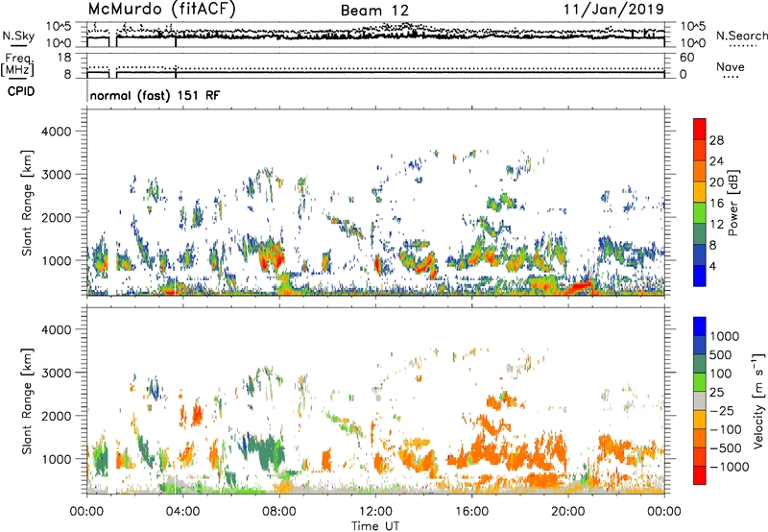Click the 3000 tick of the velocity panel
The width and height of the screenshot is (768, 532).
coord(59,373)
